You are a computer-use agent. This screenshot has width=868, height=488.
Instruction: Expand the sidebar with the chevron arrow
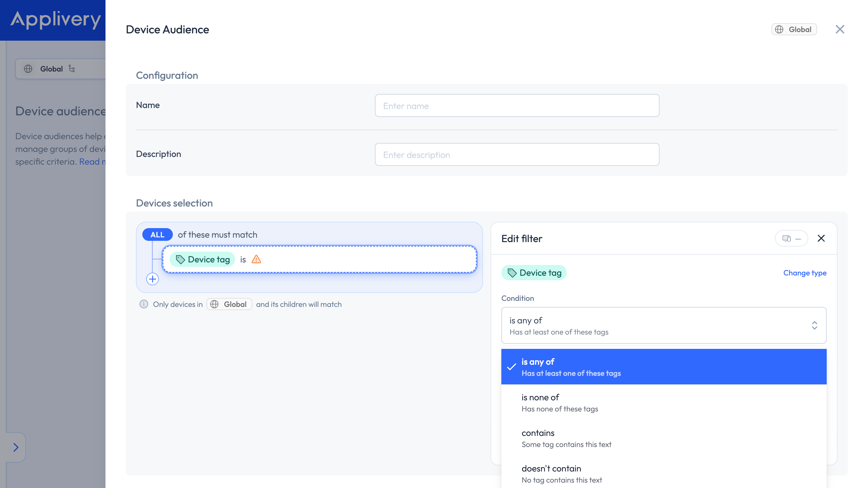coord(16,447)
